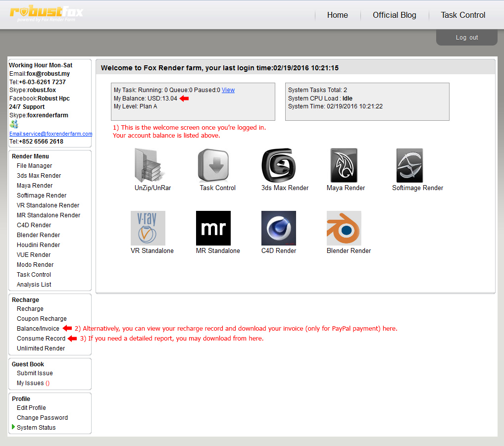
Task: Open Consume Record page
Action: [x=41, y=339]
